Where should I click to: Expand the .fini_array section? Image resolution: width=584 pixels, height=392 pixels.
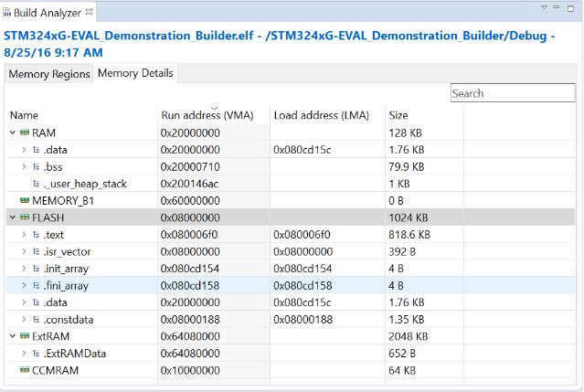(24, 285)
